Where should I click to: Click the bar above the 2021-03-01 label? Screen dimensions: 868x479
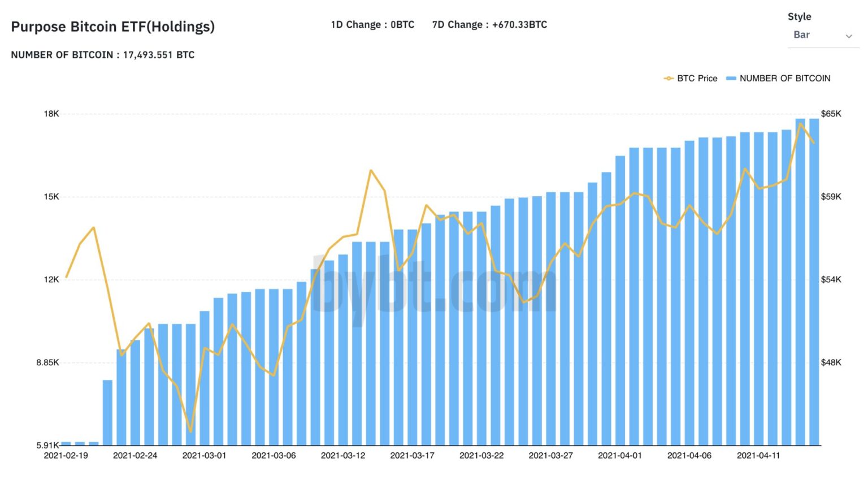point(205,378)
